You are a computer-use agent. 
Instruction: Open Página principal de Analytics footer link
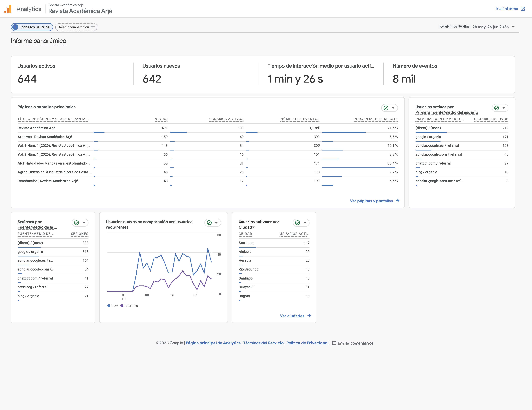click(x=213, y=343)
